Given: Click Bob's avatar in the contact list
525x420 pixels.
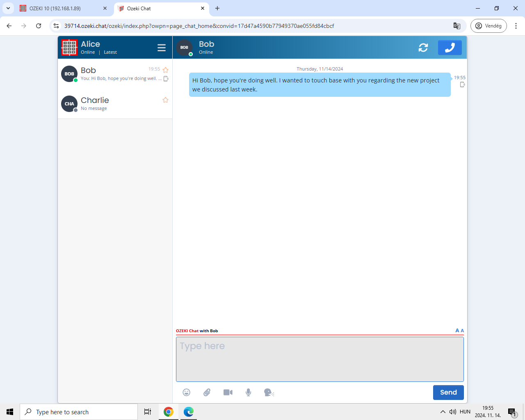Looking at the screenshot, I should click(x=69, y=74).
